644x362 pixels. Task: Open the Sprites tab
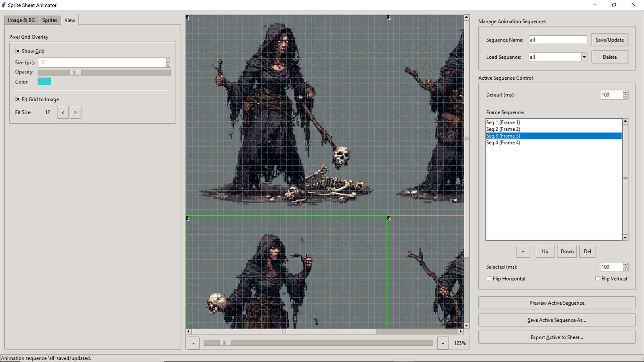[50, 20]
